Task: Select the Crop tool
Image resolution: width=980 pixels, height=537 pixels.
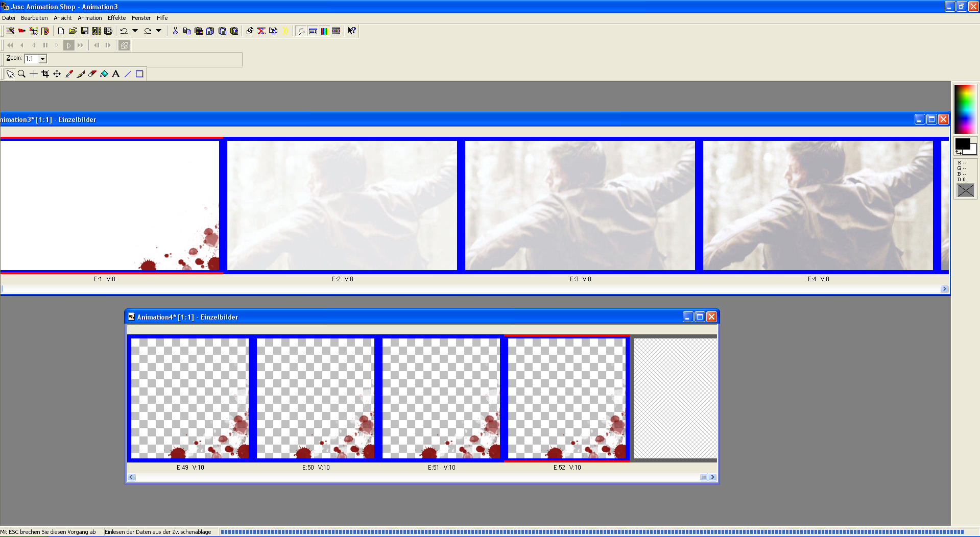Action: tap(45, 74)
